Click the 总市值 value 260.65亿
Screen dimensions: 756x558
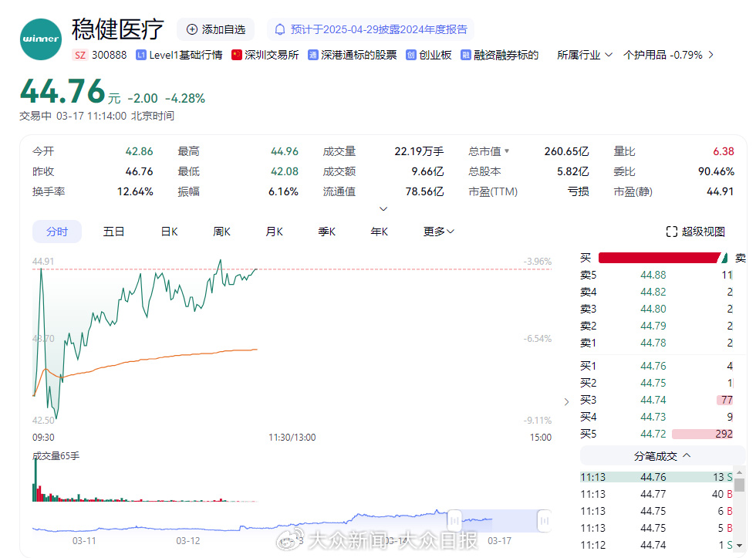[566, 151]
